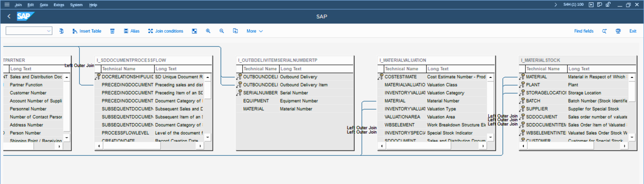Click the padlock icon in title bar
Image resolution: width=644 pixels, height=184 pixels.
[x=608, y=4]
